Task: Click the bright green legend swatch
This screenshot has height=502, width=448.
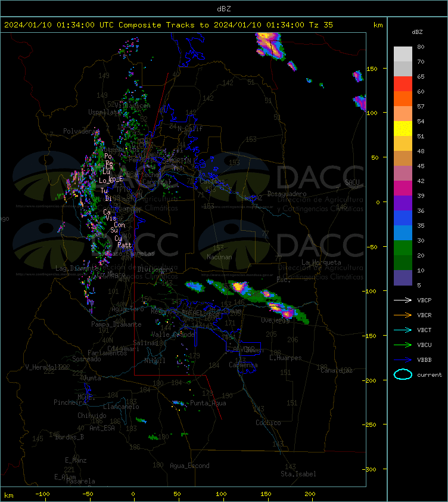Action: [403, 247]
